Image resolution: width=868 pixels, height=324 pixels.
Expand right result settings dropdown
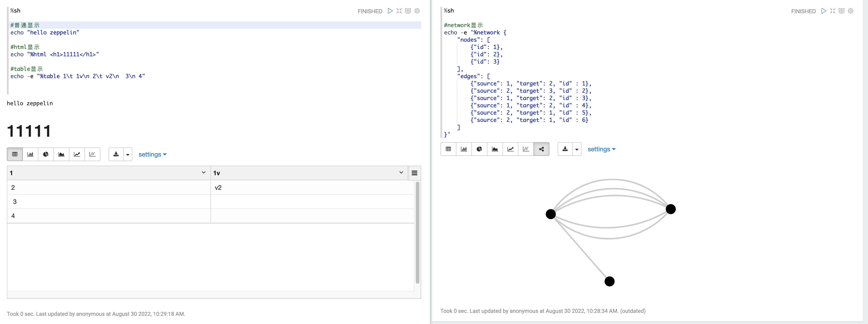(x=601, y=149)
